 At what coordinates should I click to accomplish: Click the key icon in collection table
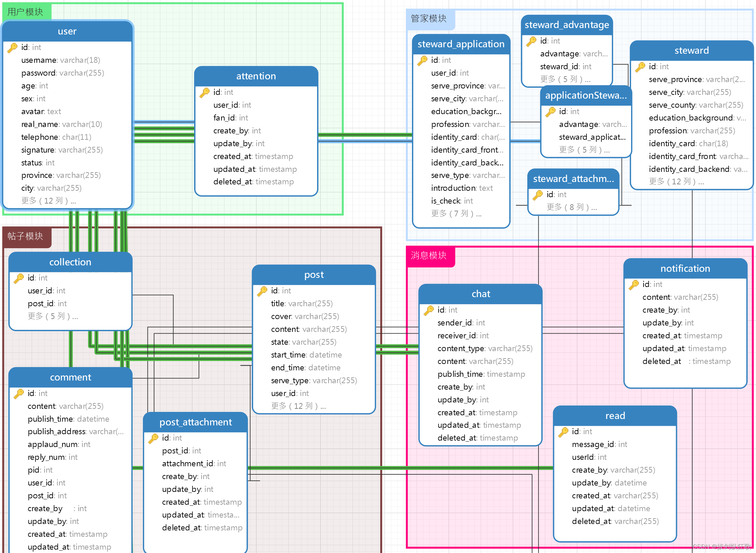[x=19, y=278]
